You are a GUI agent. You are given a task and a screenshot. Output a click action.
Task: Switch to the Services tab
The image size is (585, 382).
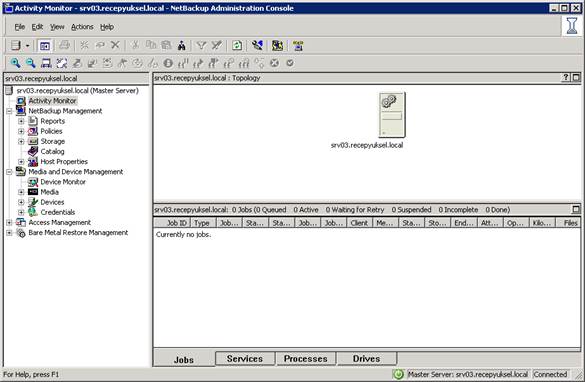(x=245, y=358)
